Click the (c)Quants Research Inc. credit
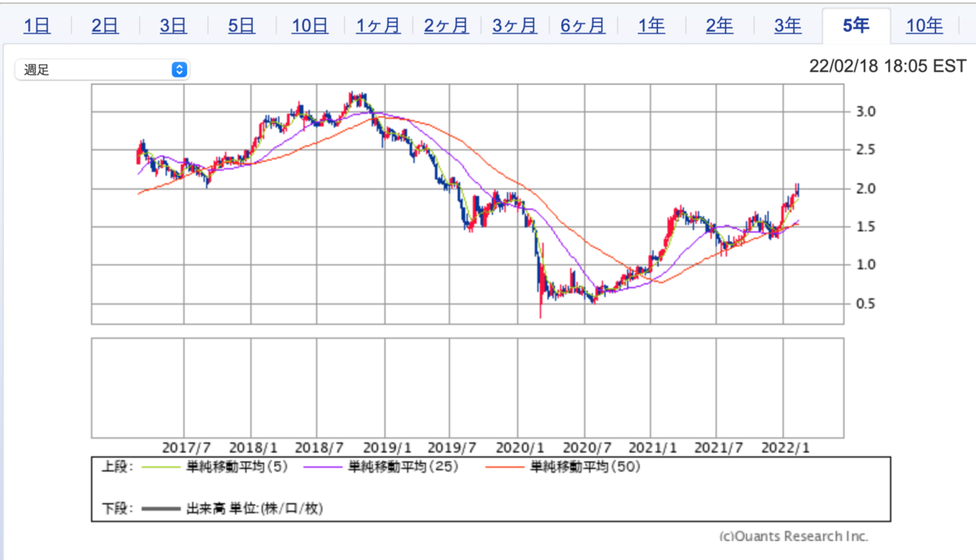Viewport: 976px width, 560px height. 794,536
